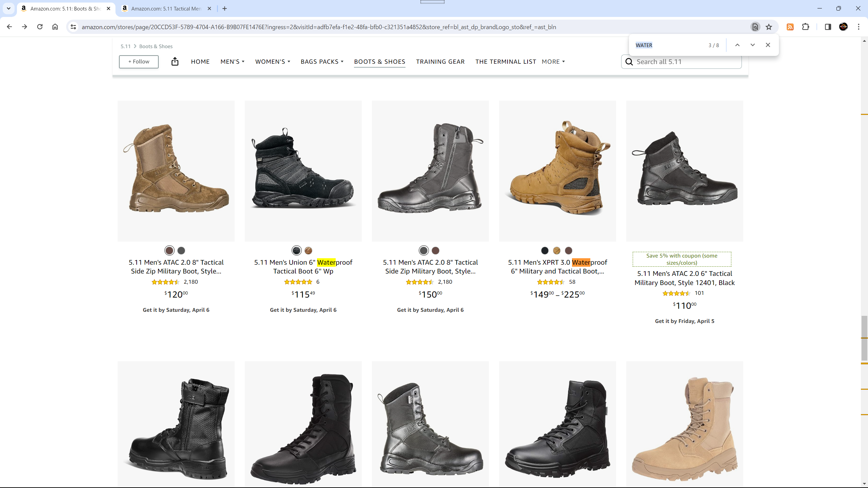Viewport: 868px width, 488px height.
Task: Open the Extensions puzzle menu
Action: click(x=806, y=27)
